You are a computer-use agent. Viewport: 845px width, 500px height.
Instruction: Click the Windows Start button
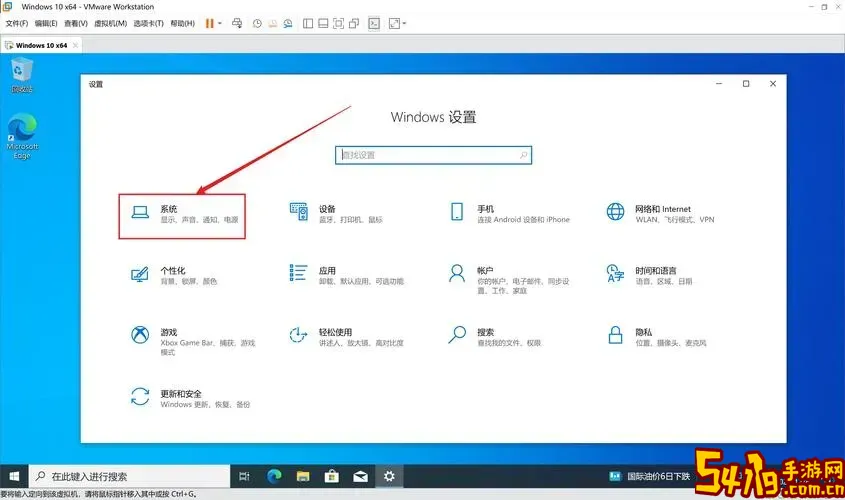pyautogui.click(x=14, y=476)
